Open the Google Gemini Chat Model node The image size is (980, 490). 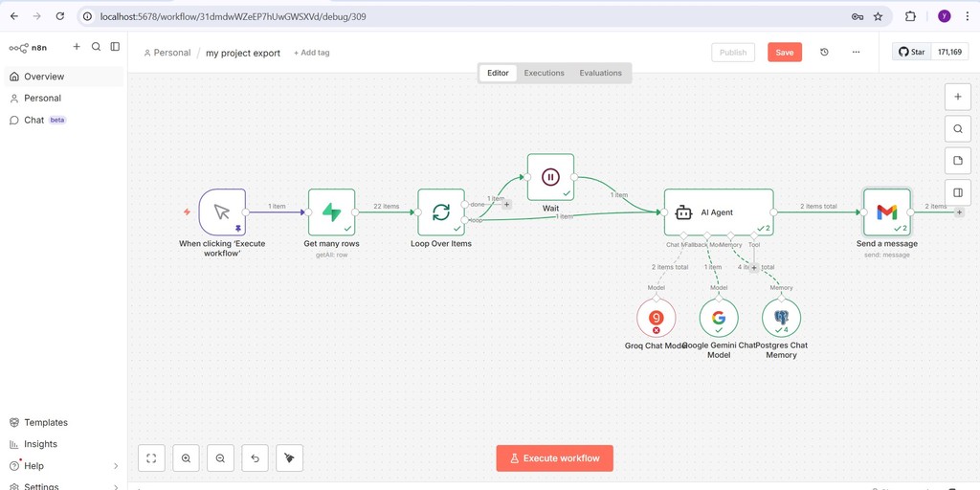(719, 318)
